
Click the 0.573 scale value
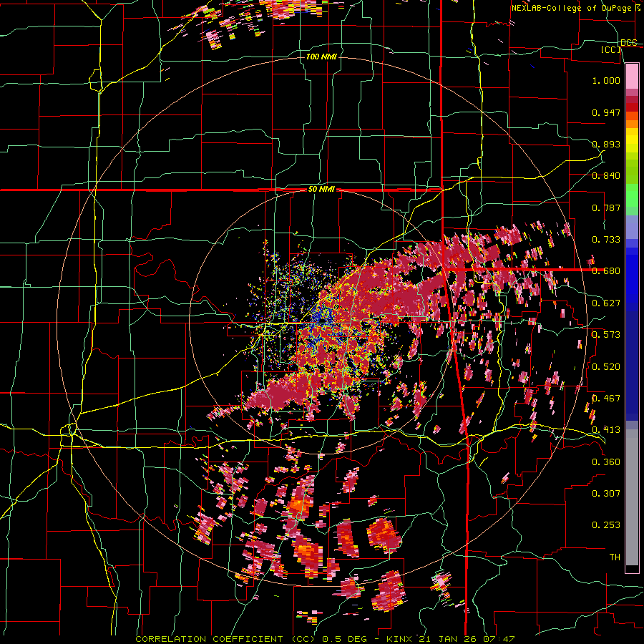click(606, 335)
